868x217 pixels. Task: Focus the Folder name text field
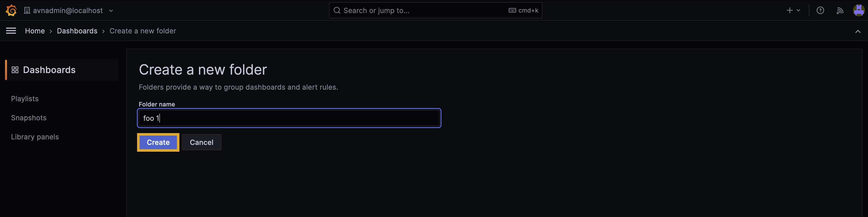289,118
